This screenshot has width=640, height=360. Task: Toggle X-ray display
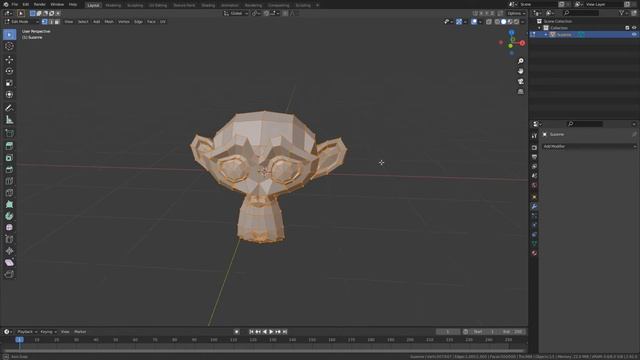[x=489, y=22]
